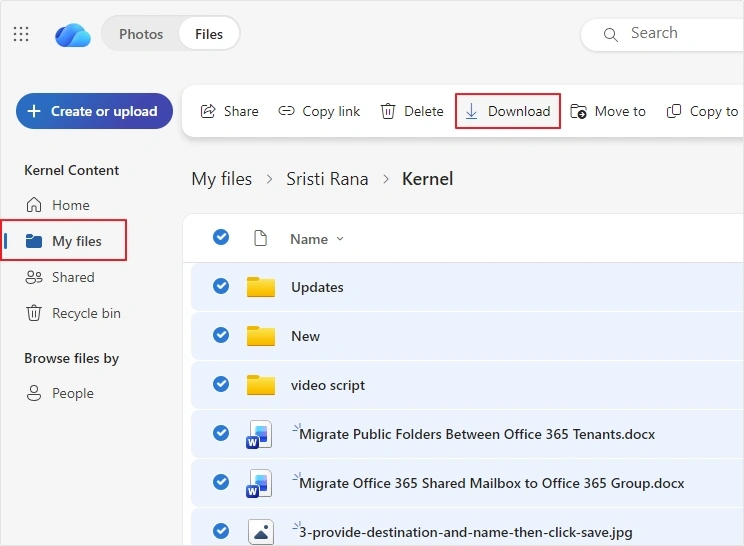Click the search magnifier icon
Image resolution: width=744 pixels, height=546 pixels.
pyautogui.click(x=610, y=35)
